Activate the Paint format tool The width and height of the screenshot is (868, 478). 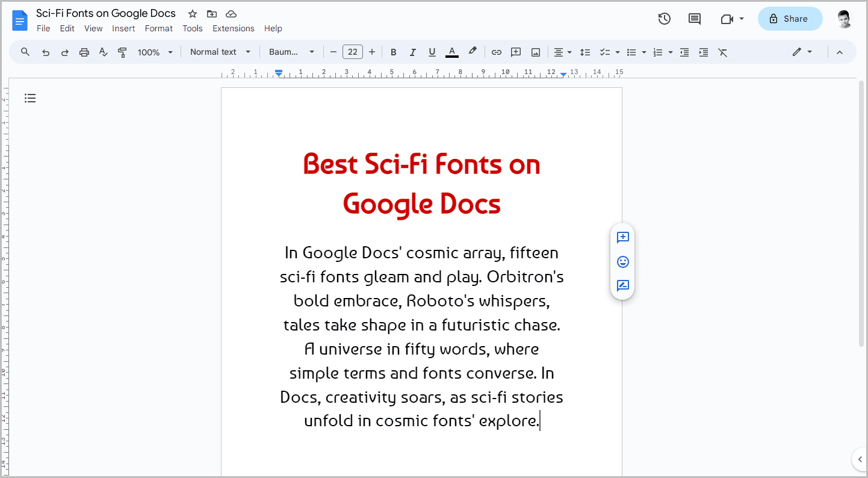(x=122, y=52)
